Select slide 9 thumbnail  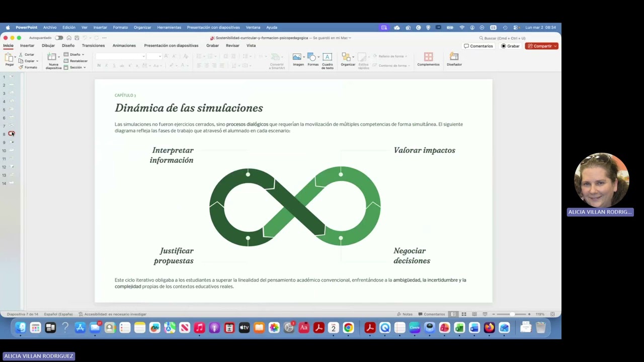[11, 142]
